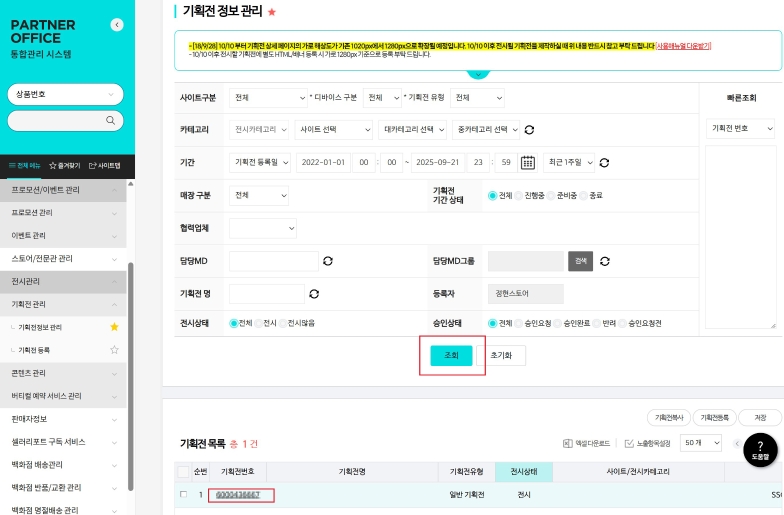
Task: Open the 도움말 help bubble
Action: point(760,449)
